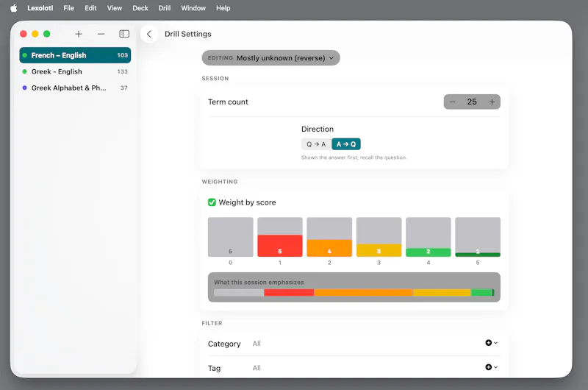Toggle the sidebar panel icon

coord(124,34)
